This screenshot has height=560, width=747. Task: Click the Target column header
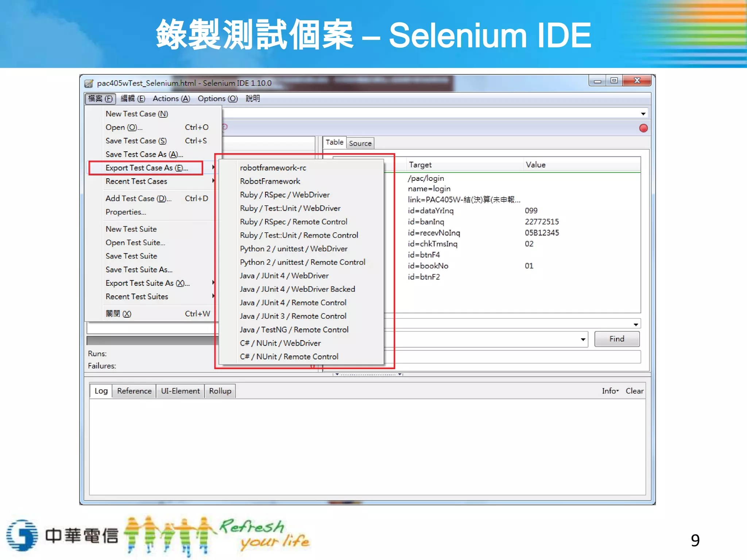click(465, 165)
